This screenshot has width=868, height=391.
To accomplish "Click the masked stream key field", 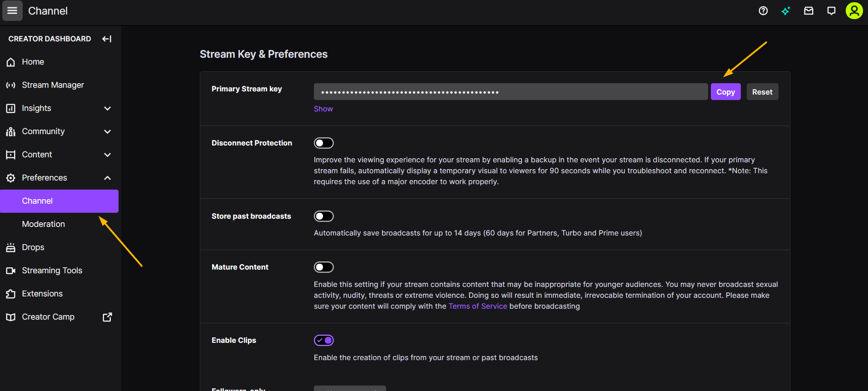I will click(x=511, y=92).
